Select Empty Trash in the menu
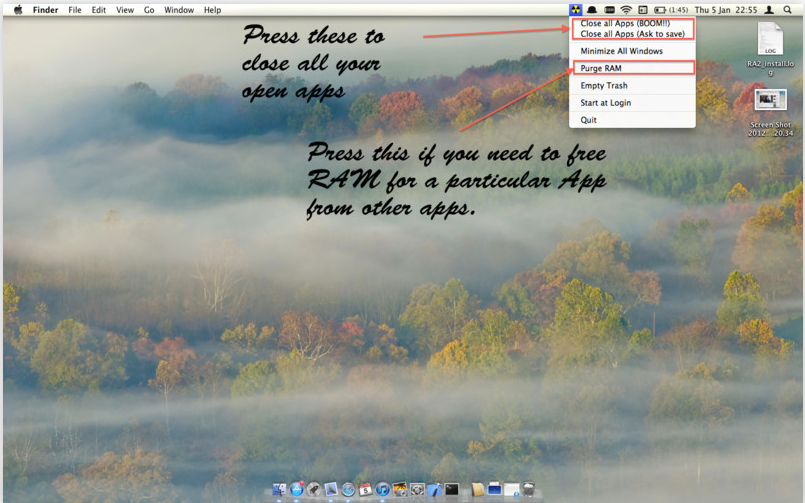The height and width of the screenshot is (503, 805). [604, 86]
